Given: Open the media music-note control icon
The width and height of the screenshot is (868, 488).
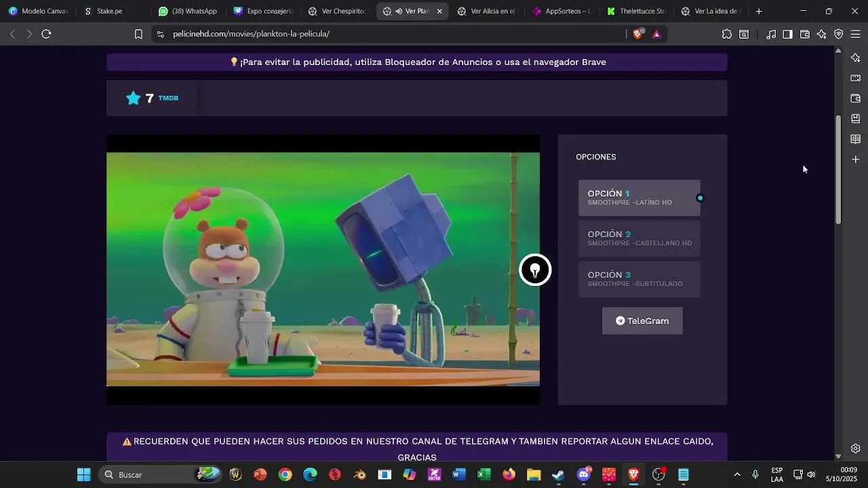Looking at the screenshot, I should tap(771, 34).
